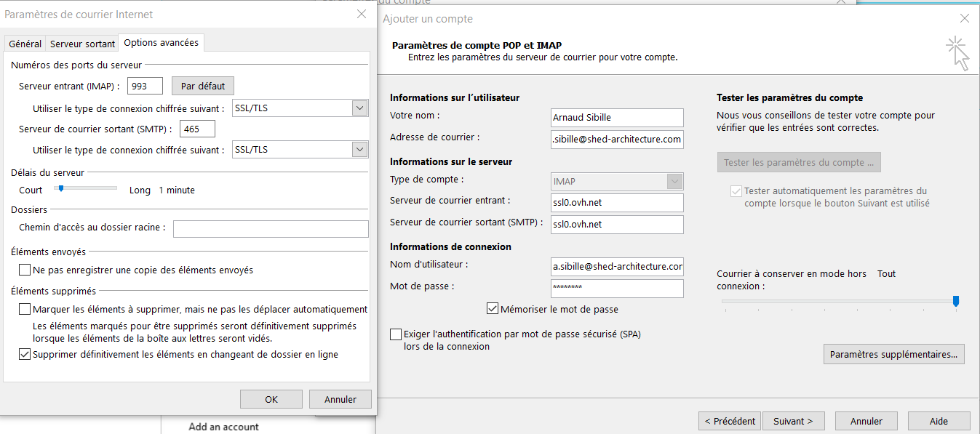Uncheck 'Supprimer définitivement les éléments' checkbox
Image resolution: width=980 pixels, height=434 pixels.
tap(25, 355)
